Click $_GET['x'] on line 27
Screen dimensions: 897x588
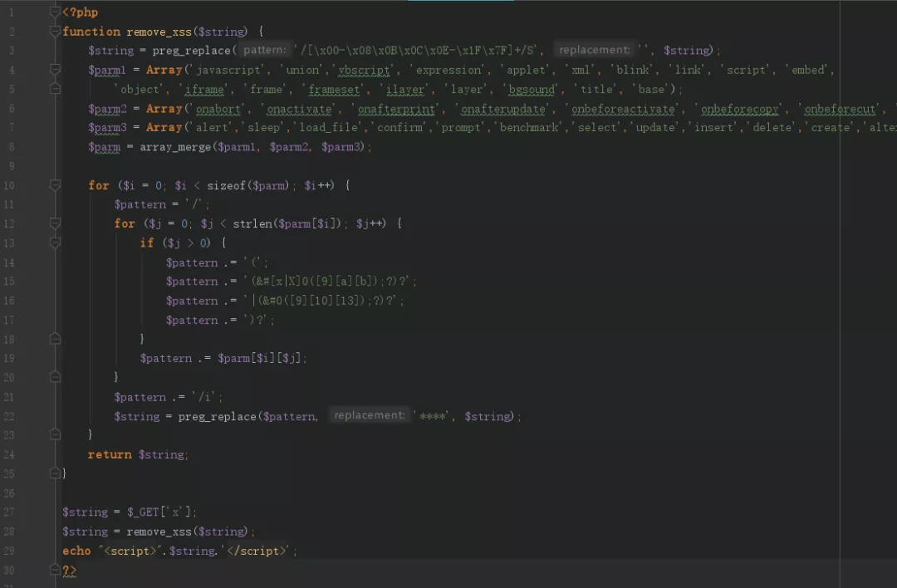pos(161,512)
